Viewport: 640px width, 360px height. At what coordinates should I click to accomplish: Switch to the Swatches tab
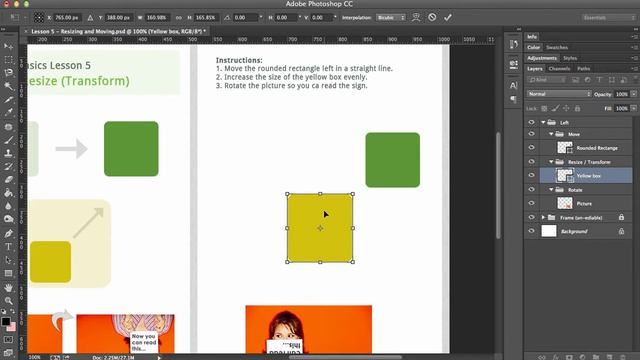pos(557,47)
